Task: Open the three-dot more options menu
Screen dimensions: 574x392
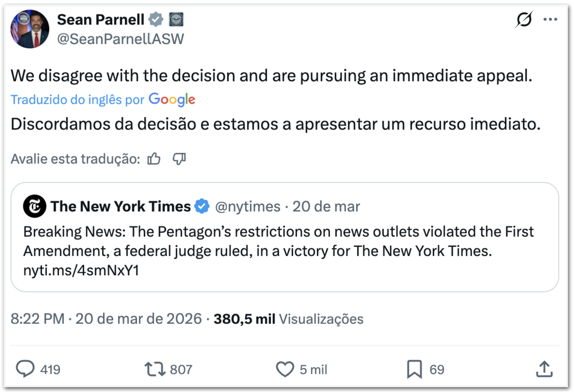Action: click(x=550, y=19)
